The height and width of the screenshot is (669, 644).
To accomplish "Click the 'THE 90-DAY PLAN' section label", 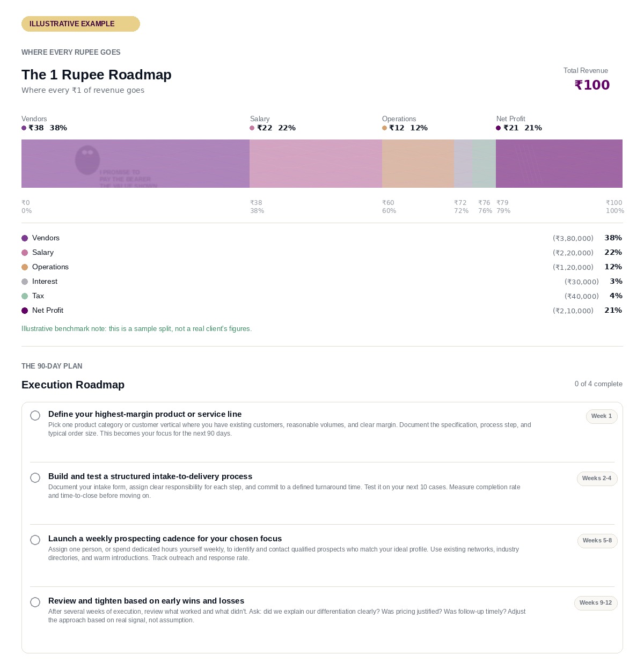I will (x=52, y=366).
